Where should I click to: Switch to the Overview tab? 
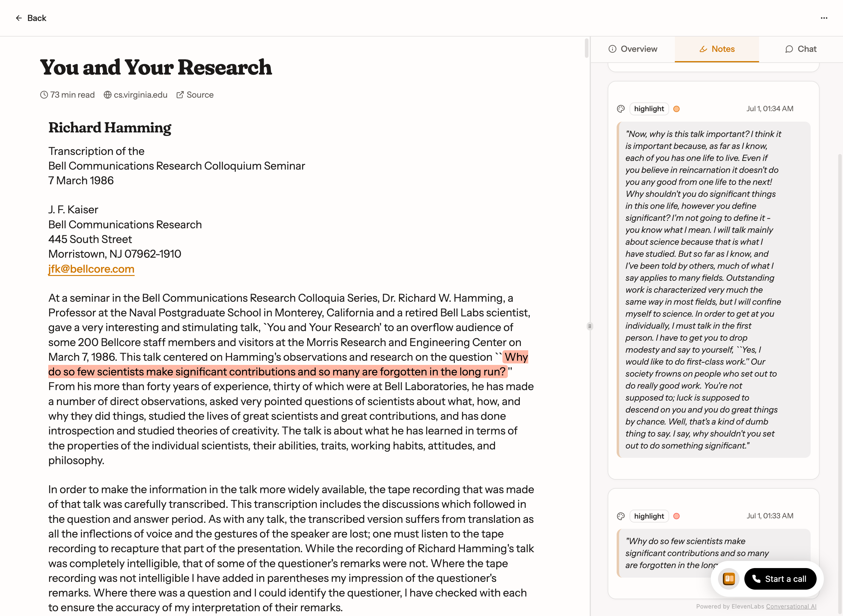click(x=633, y=49)
